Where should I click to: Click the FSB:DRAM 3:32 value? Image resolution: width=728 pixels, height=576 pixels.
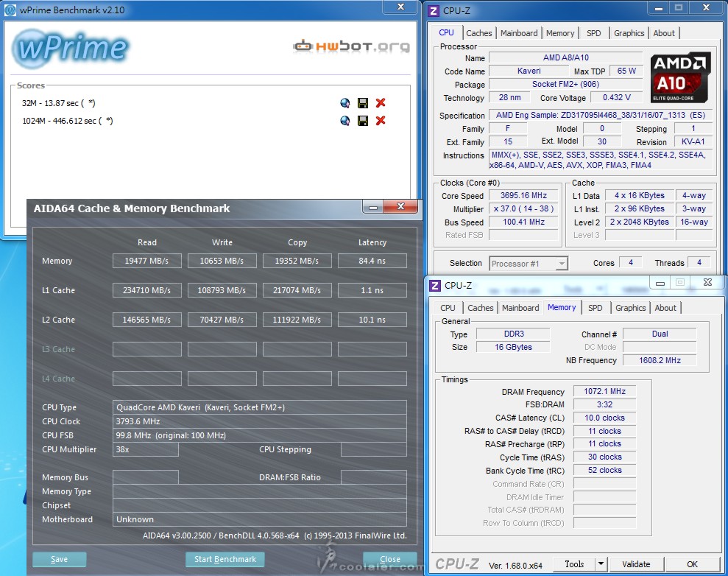[604, 404]
